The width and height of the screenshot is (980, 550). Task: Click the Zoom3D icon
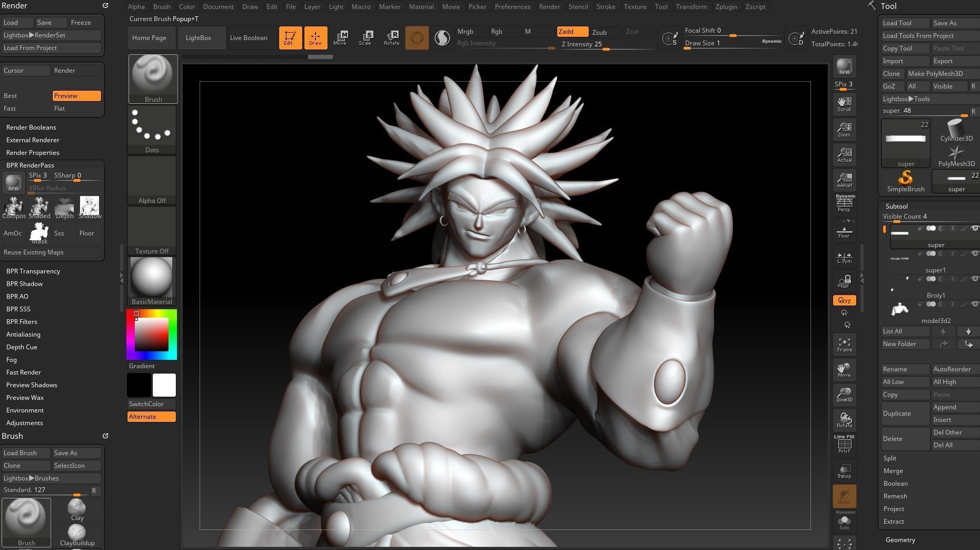point(844,395)
